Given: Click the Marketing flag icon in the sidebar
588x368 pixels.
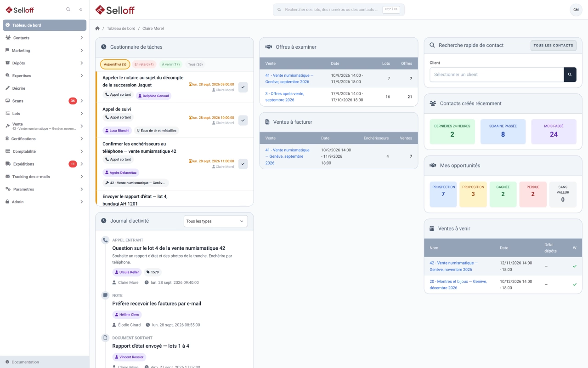Looking at the screenshot, I should click(x=7, y=50).
